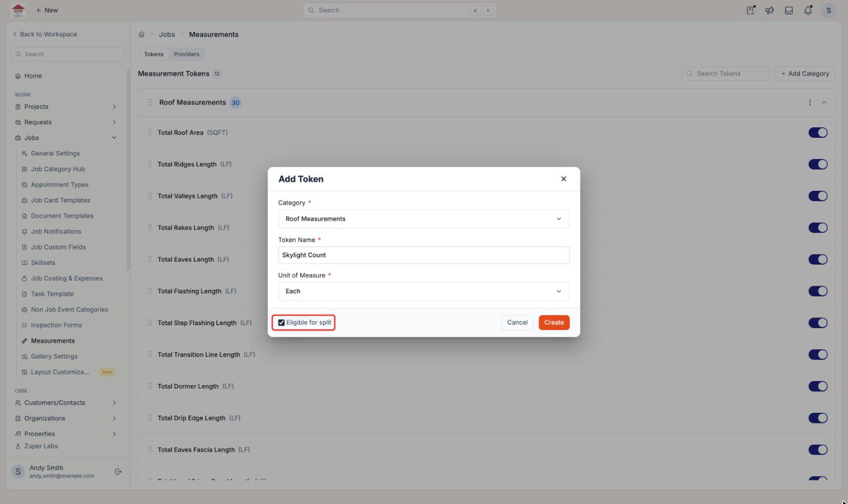Open the announcements megaphone icon
The image size is (848, 504).
(x=769, y=10)
